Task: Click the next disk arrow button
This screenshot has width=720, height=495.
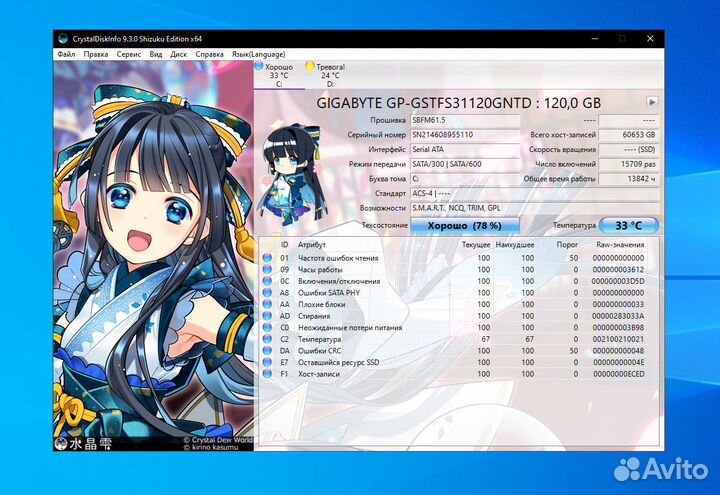Action: point(651,102)
